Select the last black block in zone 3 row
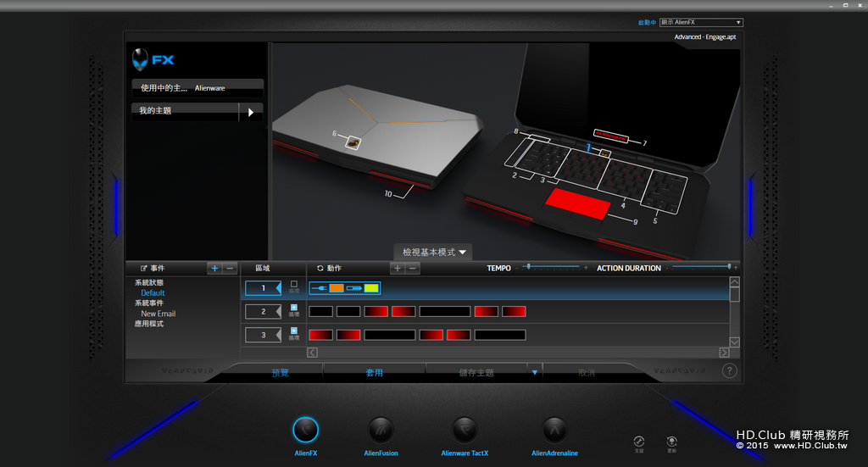This screenshot has width=868, height=467. (500, 335)
